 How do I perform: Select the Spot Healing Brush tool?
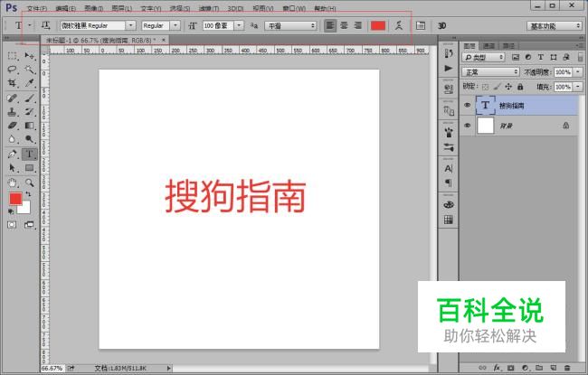pos(12,98)
